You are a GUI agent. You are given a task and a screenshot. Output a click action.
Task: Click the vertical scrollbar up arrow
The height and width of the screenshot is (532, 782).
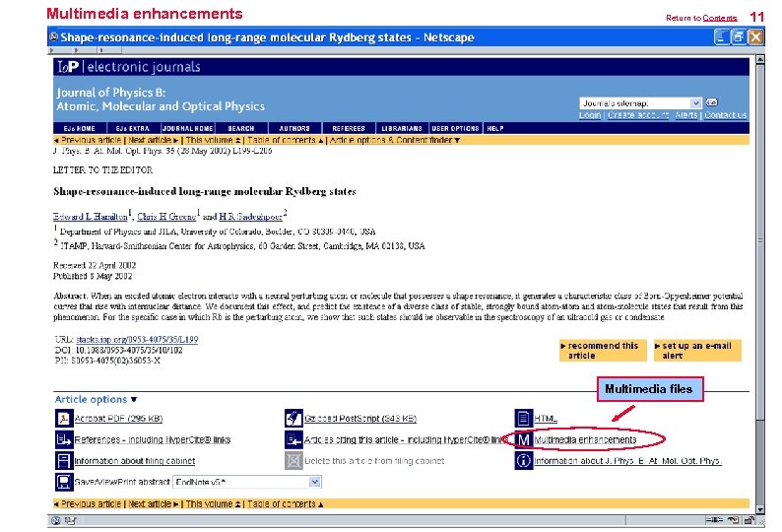(x=760, y=59)
